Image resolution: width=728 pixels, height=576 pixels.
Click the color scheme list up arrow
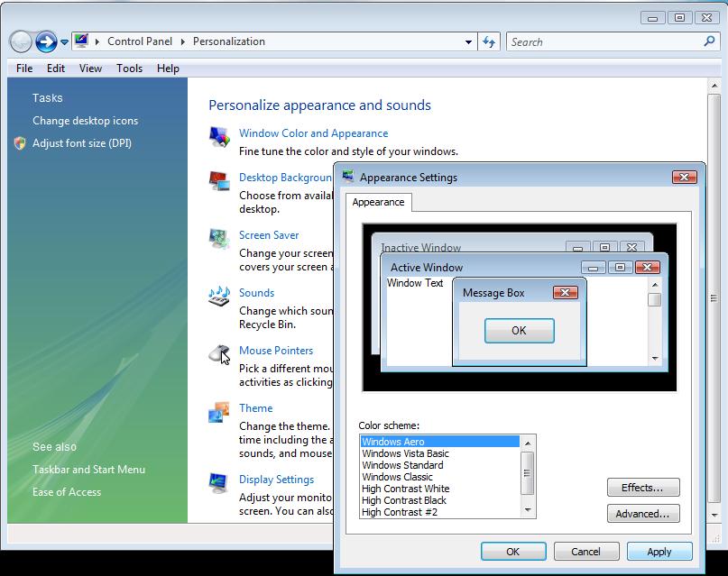pyautogui.click(x=528, y=443)
